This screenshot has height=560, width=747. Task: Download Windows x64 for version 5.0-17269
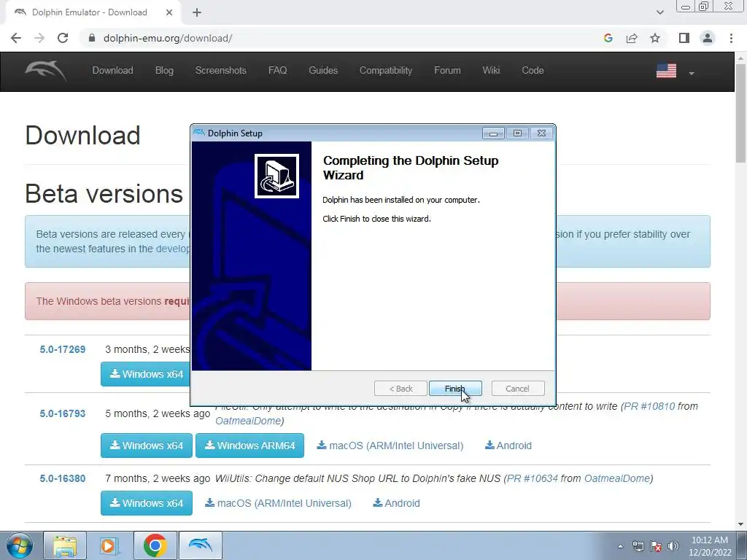146,374
